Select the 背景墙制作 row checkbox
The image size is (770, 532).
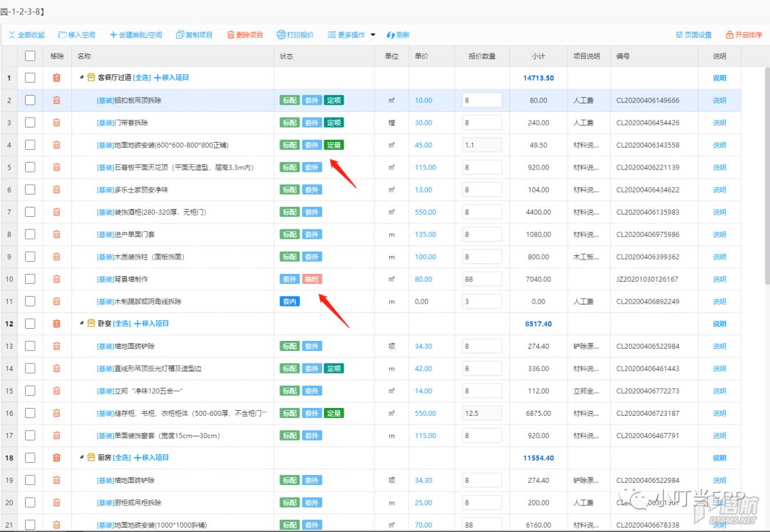[x=30, y=279]
